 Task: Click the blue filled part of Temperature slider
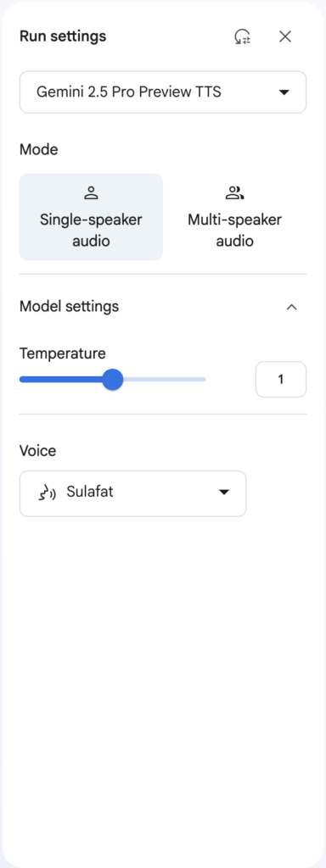coord(61,380)
